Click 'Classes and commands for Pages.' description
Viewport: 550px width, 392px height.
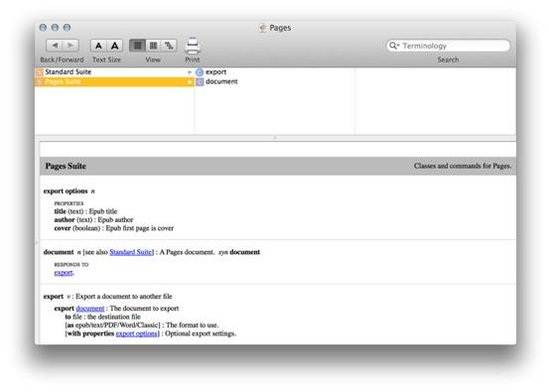(x=463, y=166)
